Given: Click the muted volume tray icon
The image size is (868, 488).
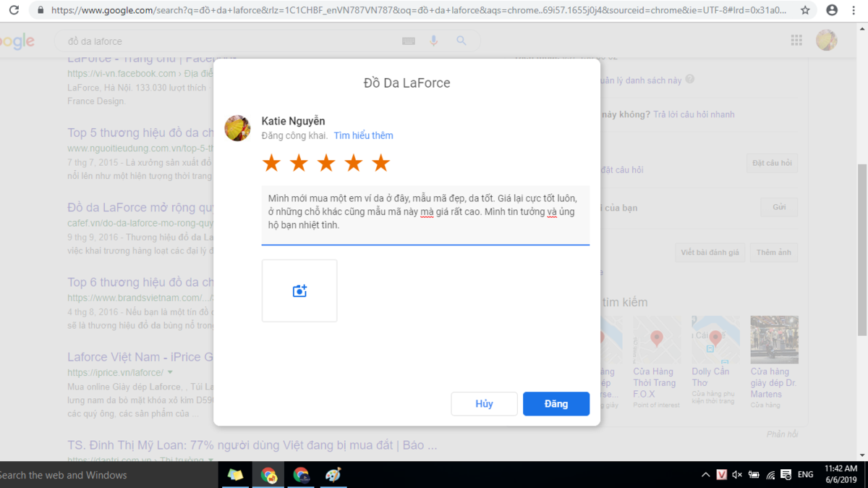Looking at the screenshot, I should pos(738,475).
